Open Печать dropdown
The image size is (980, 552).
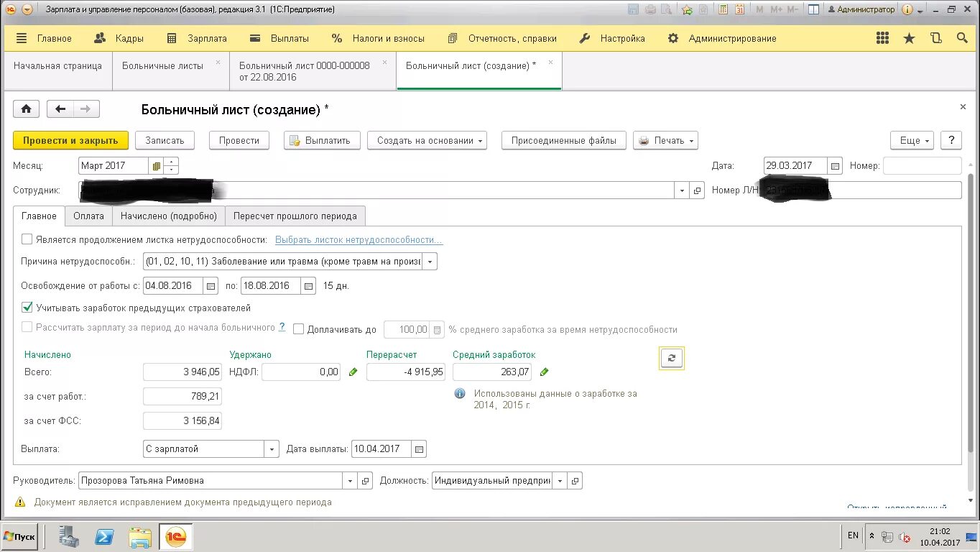tap(665, 141)
